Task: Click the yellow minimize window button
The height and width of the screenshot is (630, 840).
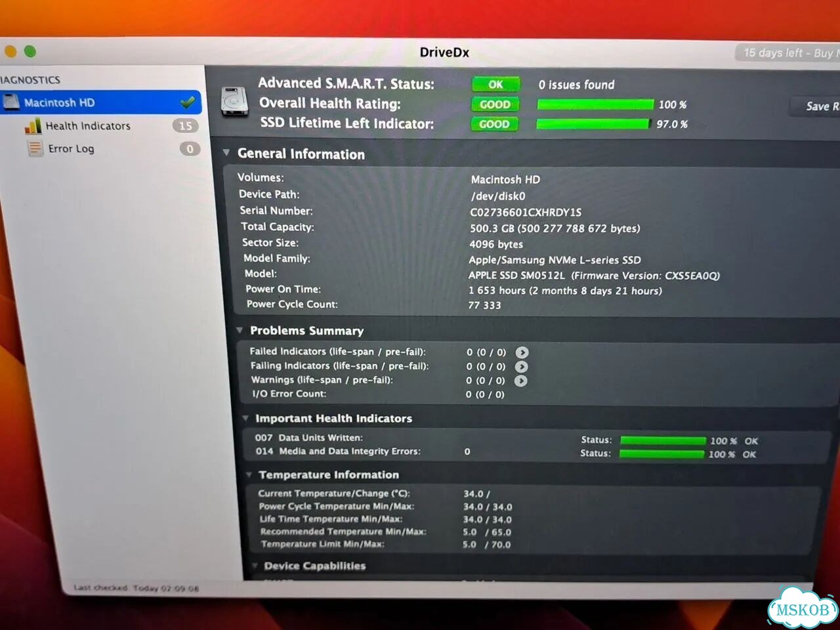Action: [10, 51]
